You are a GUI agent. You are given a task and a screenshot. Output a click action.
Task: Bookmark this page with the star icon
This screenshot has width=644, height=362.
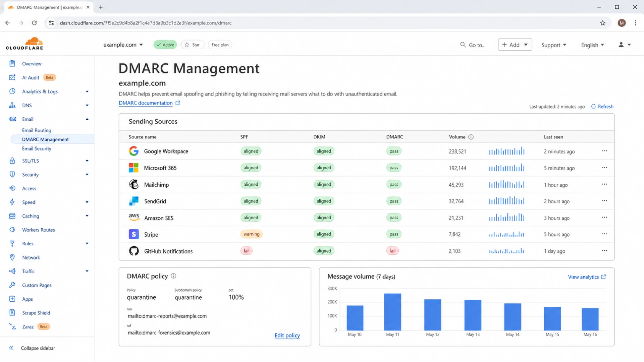[603, 23]
